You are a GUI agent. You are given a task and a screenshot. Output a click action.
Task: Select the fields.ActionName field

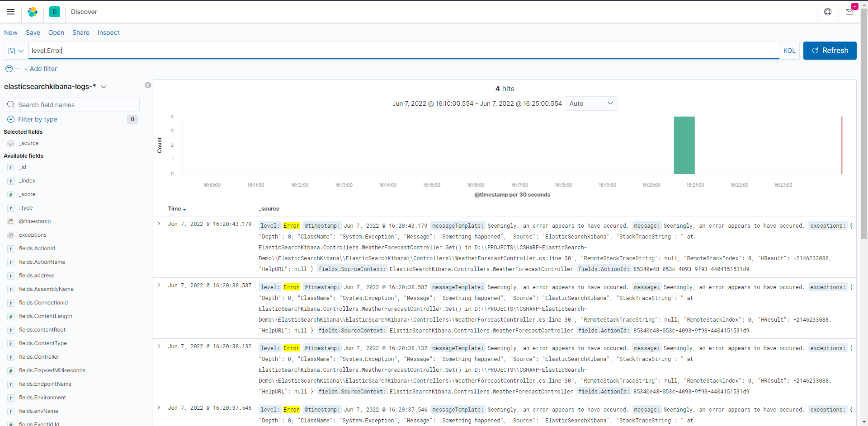click(x=42, y=262)
